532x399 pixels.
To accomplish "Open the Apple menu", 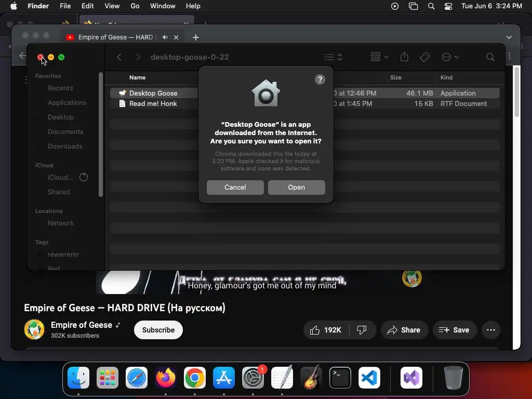I will point(14,6).
